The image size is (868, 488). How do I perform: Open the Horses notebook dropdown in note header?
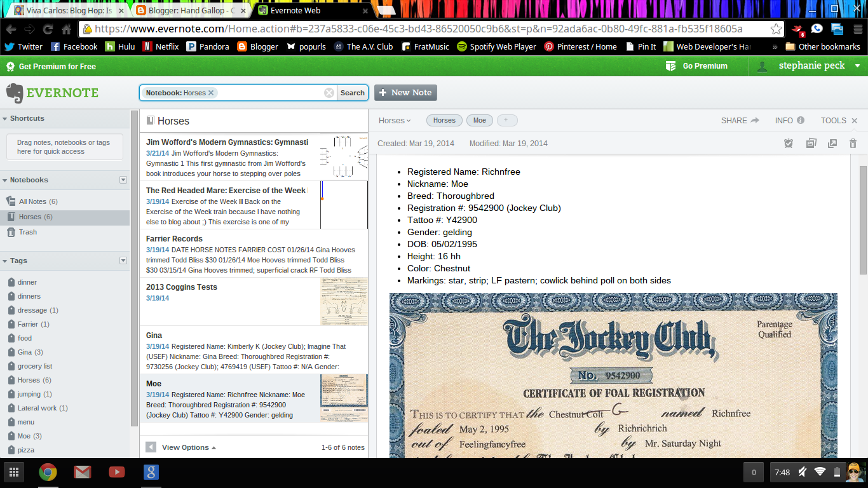[x=395, y=121]
